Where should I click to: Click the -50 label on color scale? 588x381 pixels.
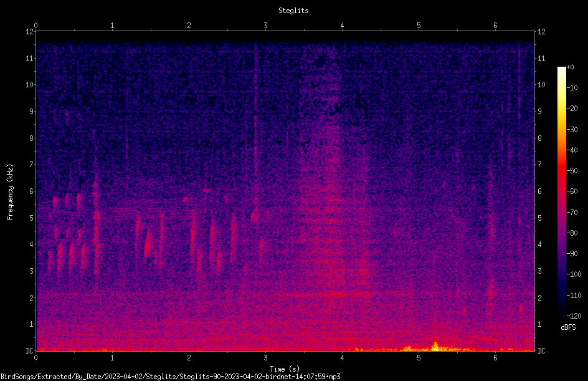click(x=572, y=170)
